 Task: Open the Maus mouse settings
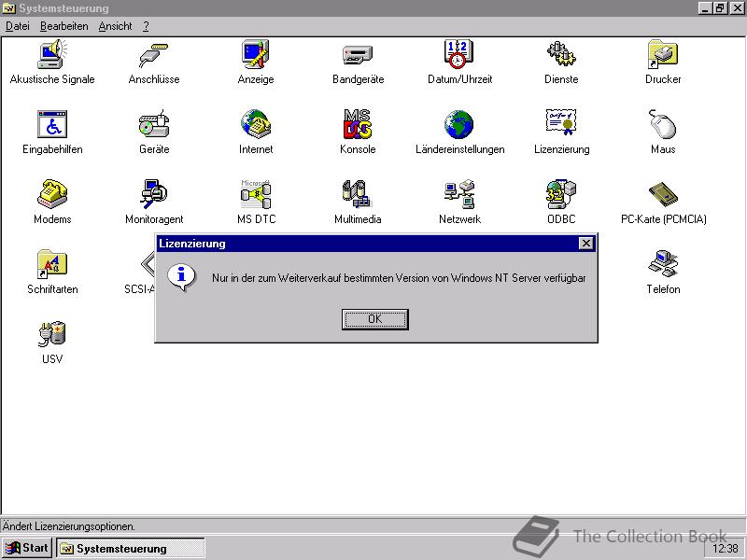663,124
